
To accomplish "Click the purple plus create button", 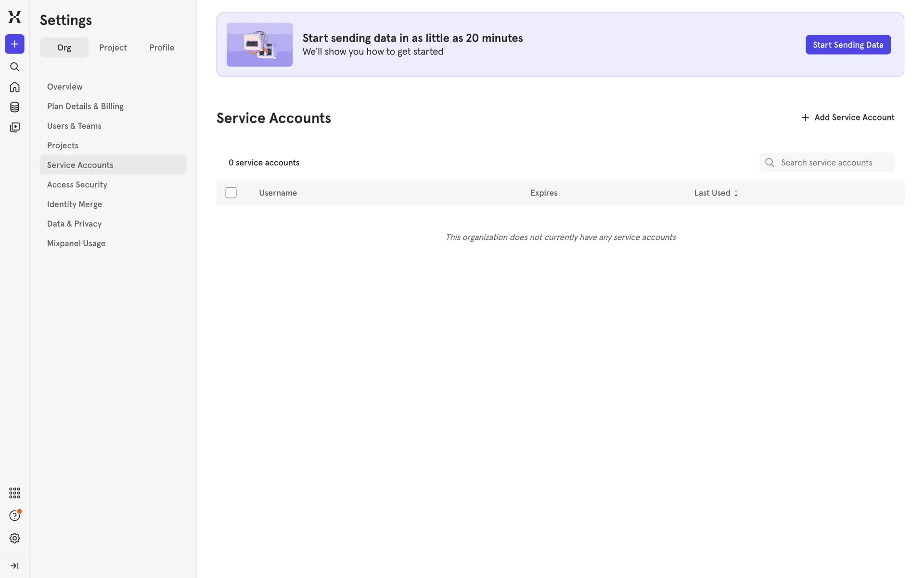I will [14, 44].
